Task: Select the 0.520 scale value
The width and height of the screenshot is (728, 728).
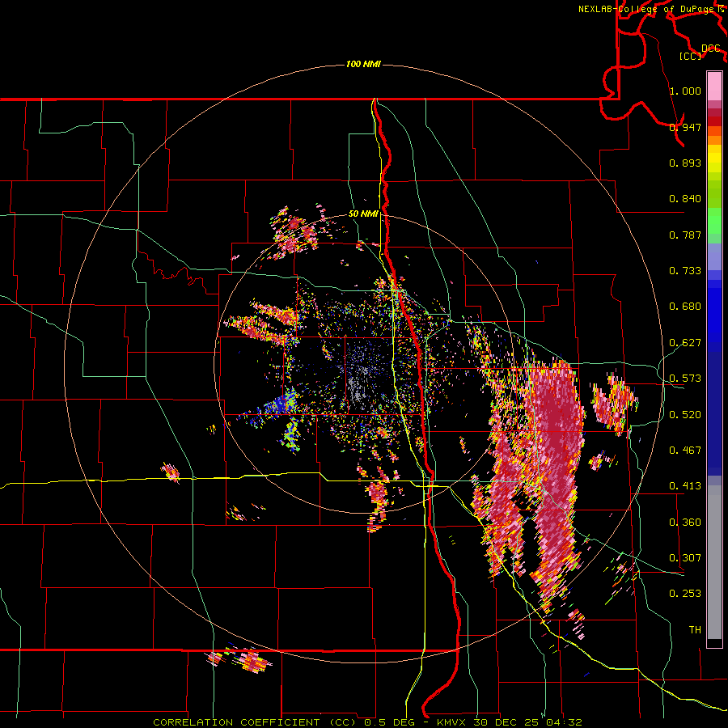Action: coord(685,415)
